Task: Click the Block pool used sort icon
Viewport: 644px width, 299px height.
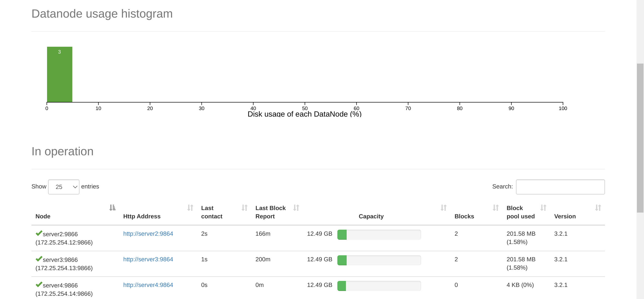Action: click(x=543, y=208)
